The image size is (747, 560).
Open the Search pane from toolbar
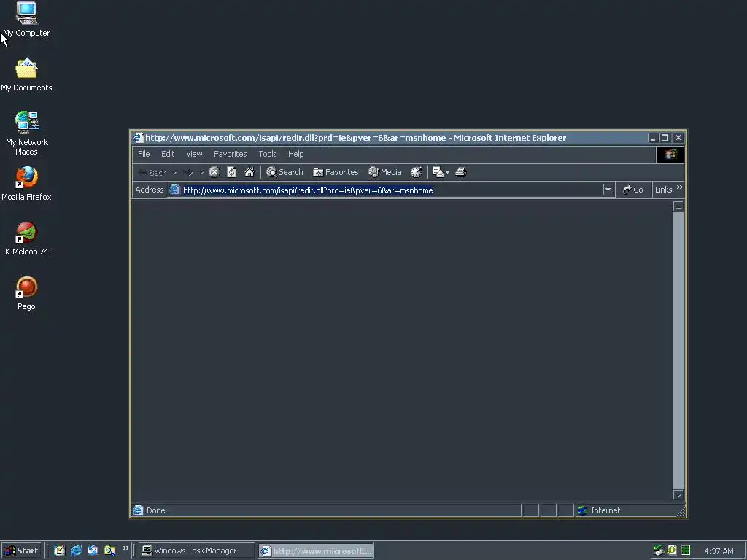point(285,172)
